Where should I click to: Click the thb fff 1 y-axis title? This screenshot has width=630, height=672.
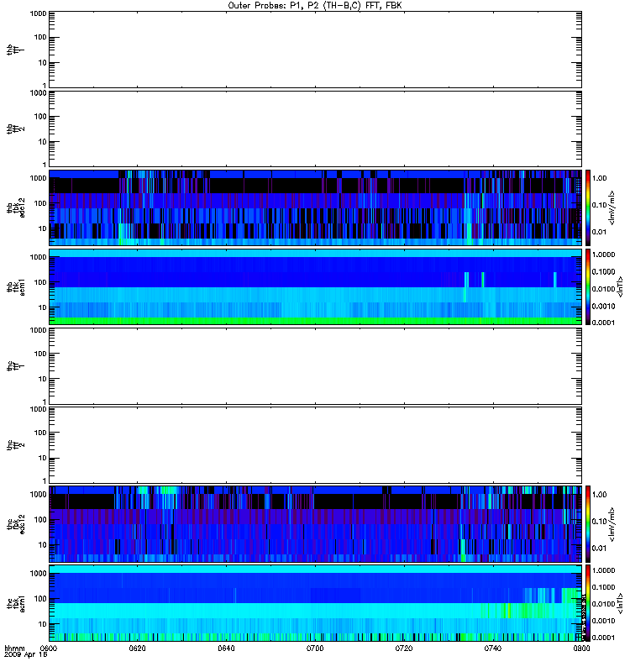tap(15, 50)
